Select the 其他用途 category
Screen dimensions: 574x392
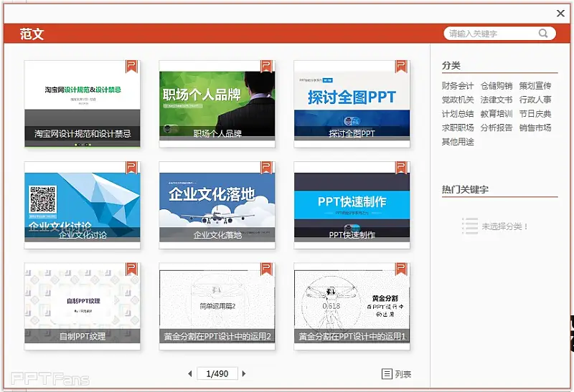pyautogui.click(x=458, y=142)
